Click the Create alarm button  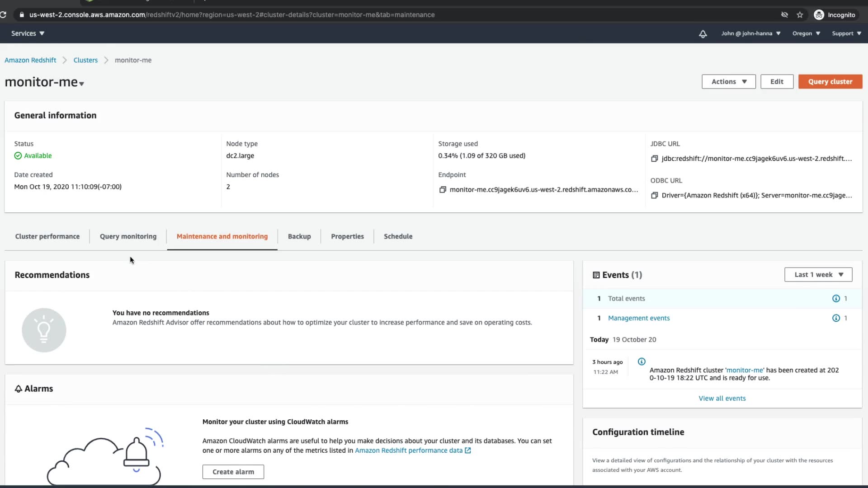point(233,472)
